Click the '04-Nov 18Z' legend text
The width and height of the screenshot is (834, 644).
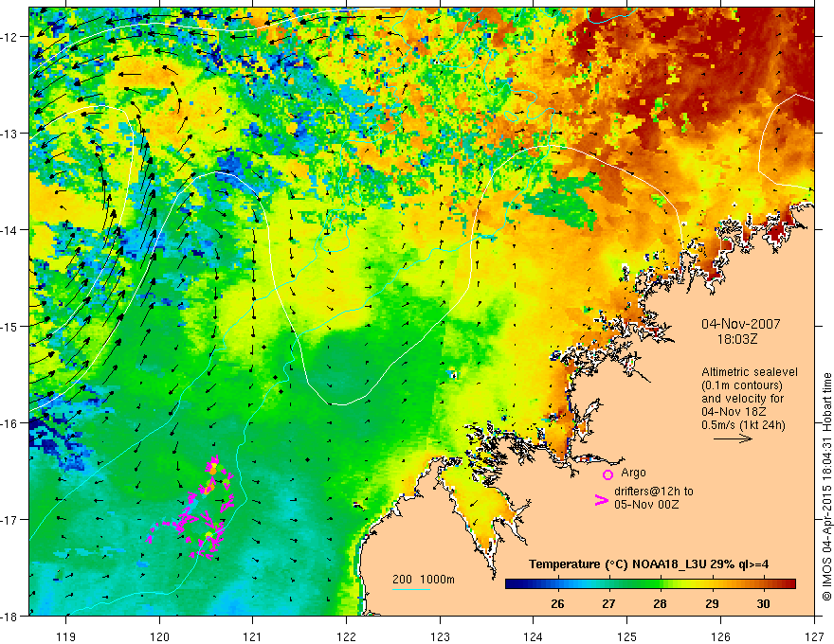[733, 412]
